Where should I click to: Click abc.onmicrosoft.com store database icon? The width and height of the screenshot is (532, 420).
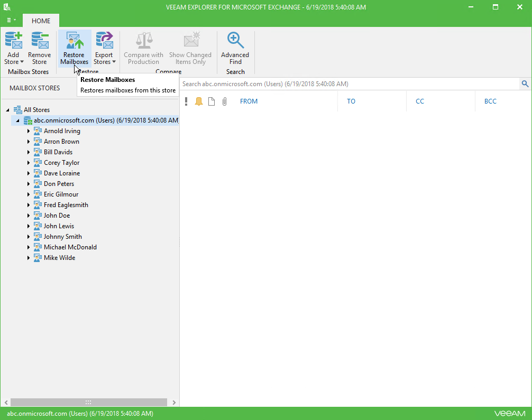point(28,120)
